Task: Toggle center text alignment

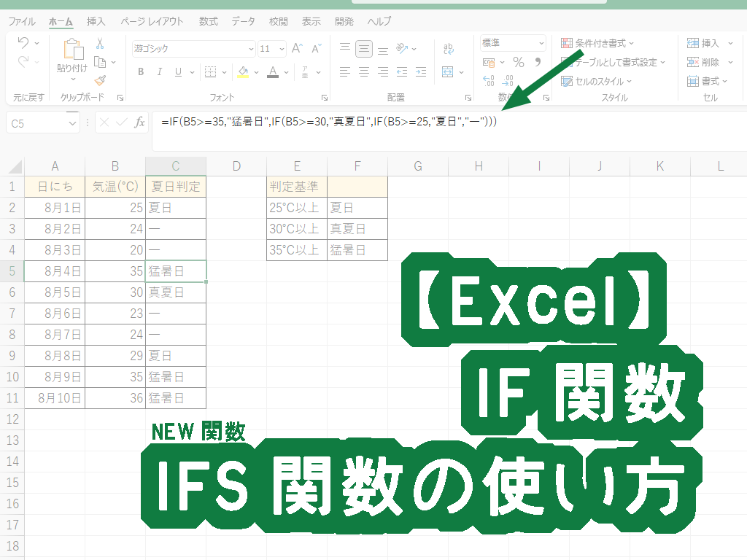Action: 364,72
